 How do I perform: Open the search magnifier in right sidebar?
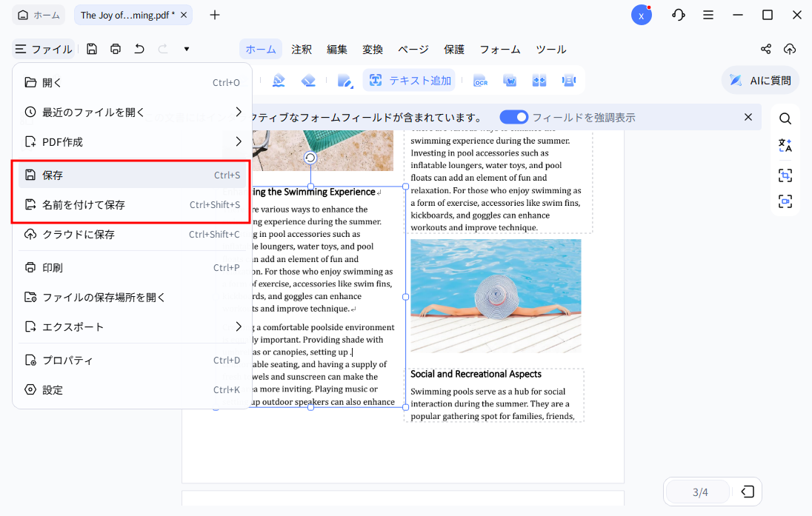(x=785, y=118)
